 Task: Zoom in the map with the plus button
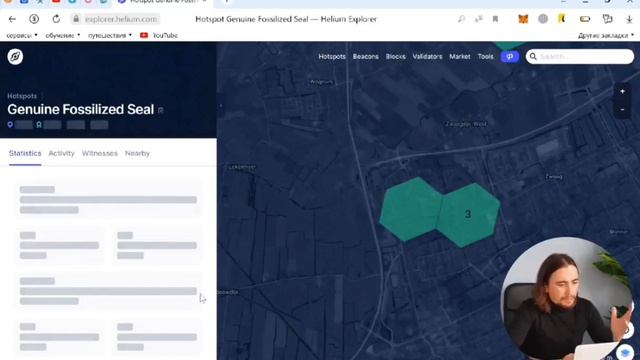pos(622,91)
